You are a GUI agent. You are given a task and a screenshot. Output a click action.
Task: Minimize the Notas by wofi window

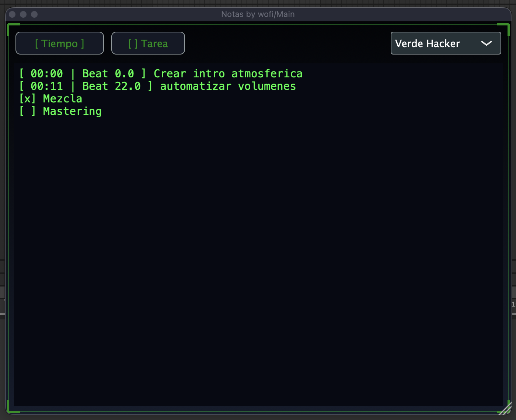[x=23, y=14]
